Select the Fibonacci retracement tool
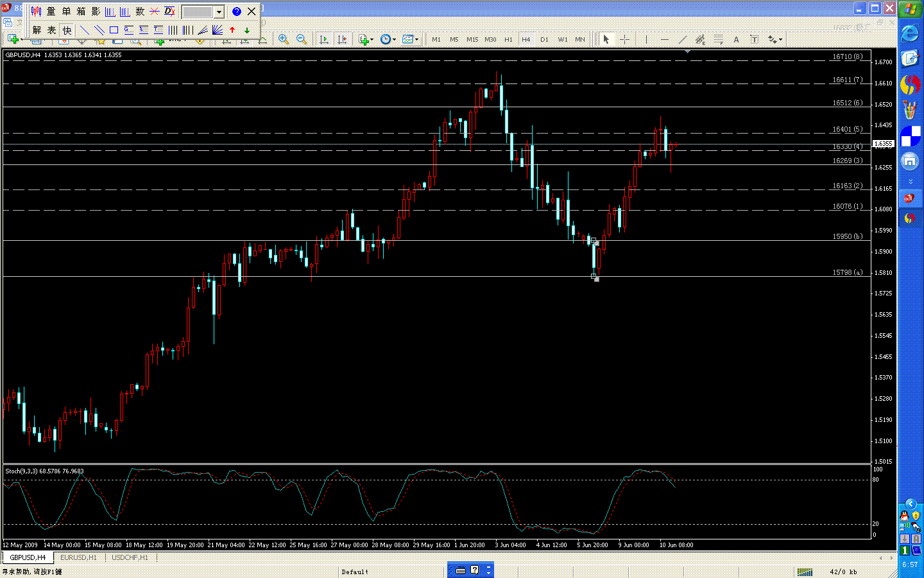 pyautogui.click(x=718, y=39)
